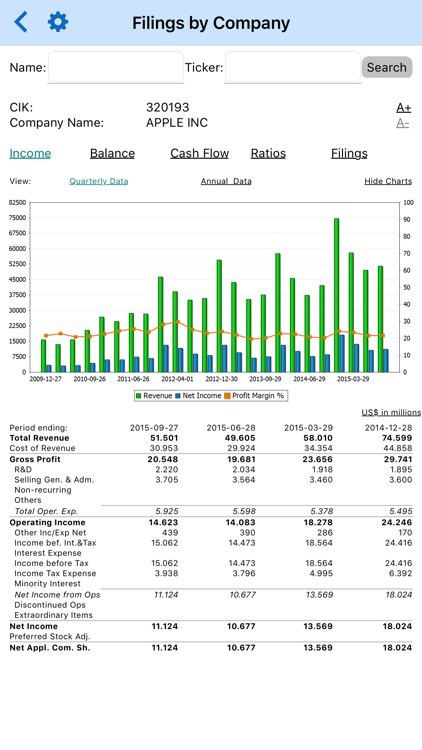
Task: Click the R&D row label
Action: pos(23,470)
